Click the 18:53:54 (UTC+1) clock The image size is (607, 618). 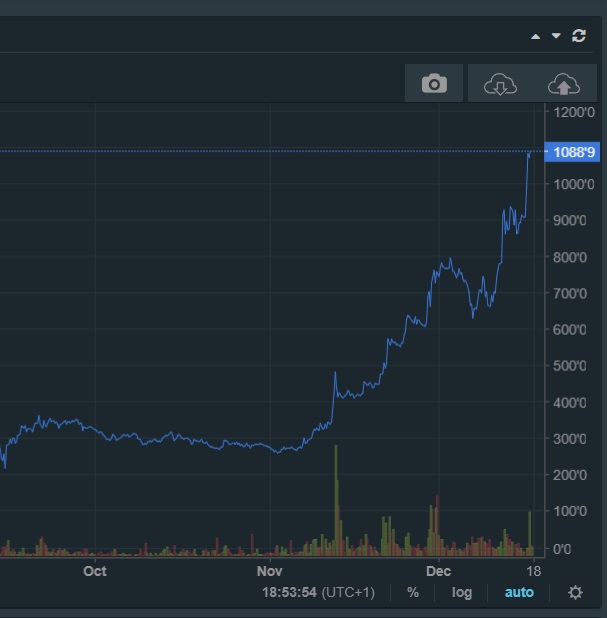point(318,592)
